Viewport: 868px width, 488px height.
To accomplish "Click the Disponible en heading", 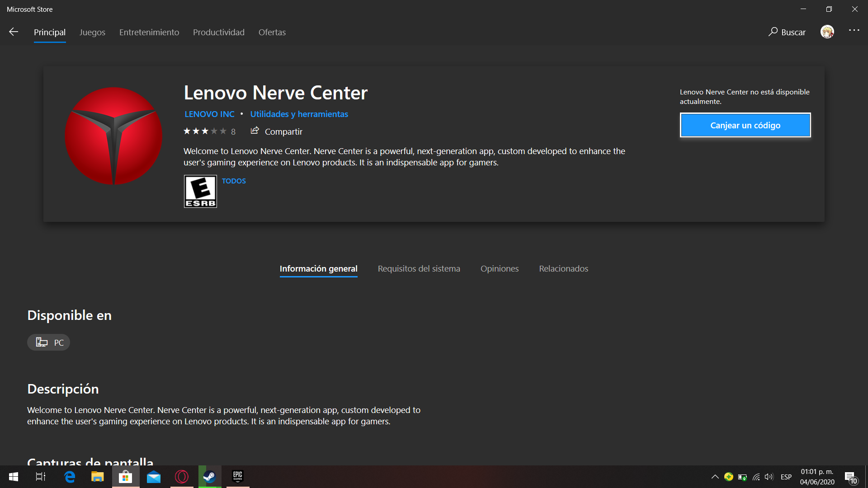I will 69,315.
